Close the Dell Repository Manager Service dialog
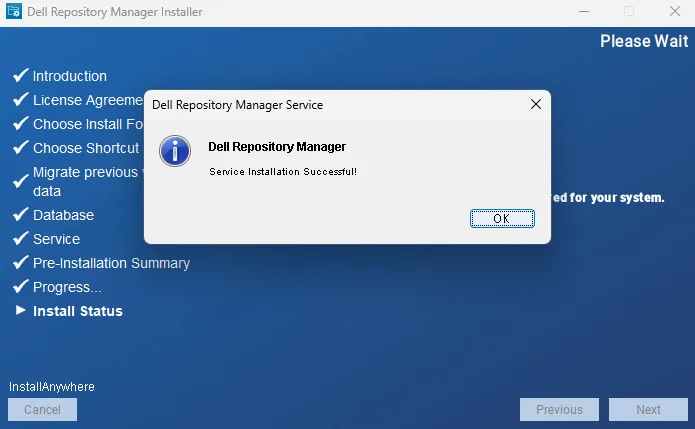The height and width of the screenshot is (429, 695). (535, 104)
